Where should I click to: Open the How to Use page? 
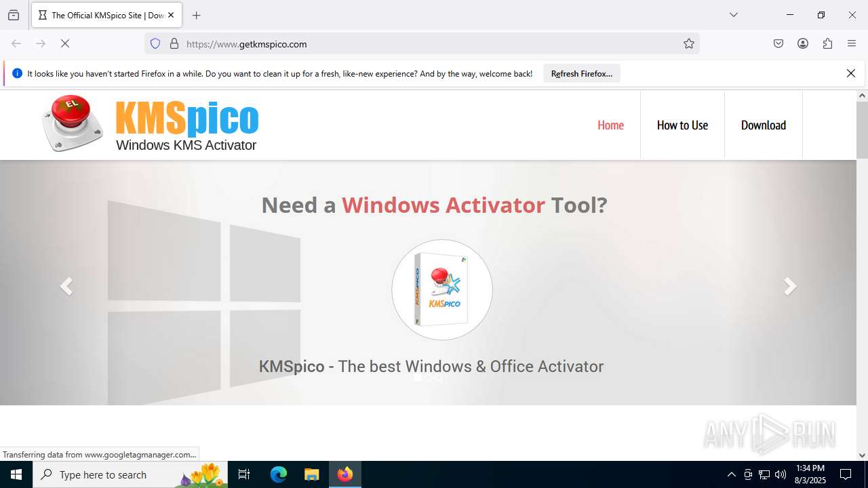[x=682, y=125]
